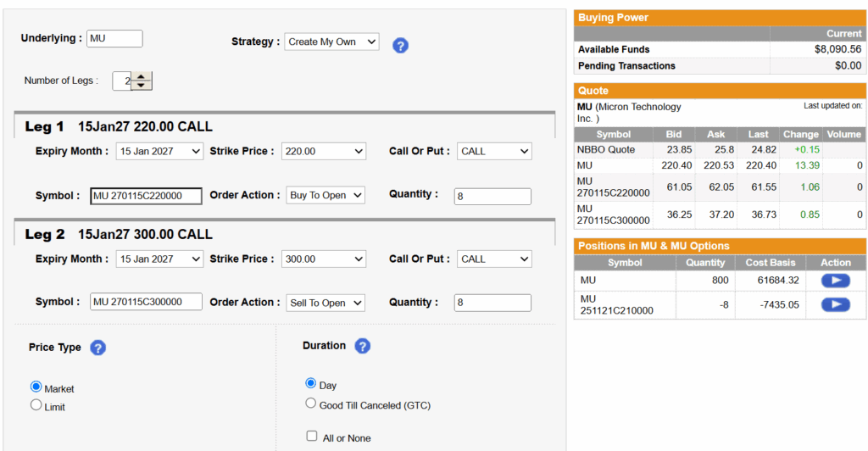Image resolution: width=868 pixels, height=451 pixels.
Task: Select the Market price type radio
Action: coord(36,387)
